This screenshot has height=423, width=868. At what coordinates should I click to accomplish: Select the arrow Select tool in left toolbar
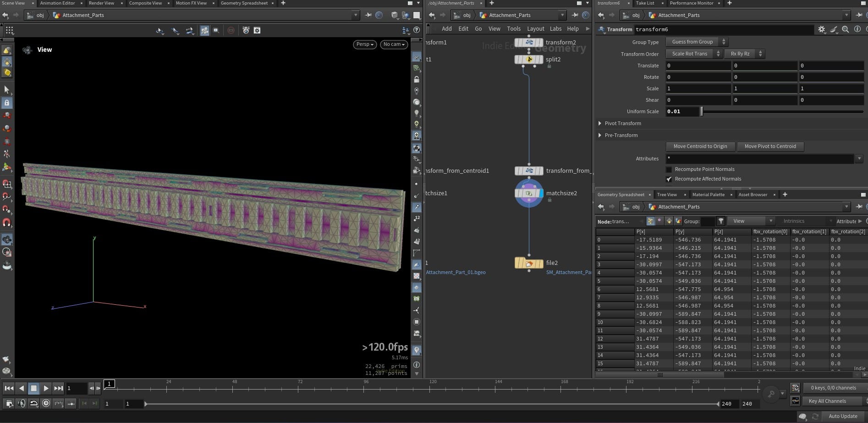pos(7,89)
